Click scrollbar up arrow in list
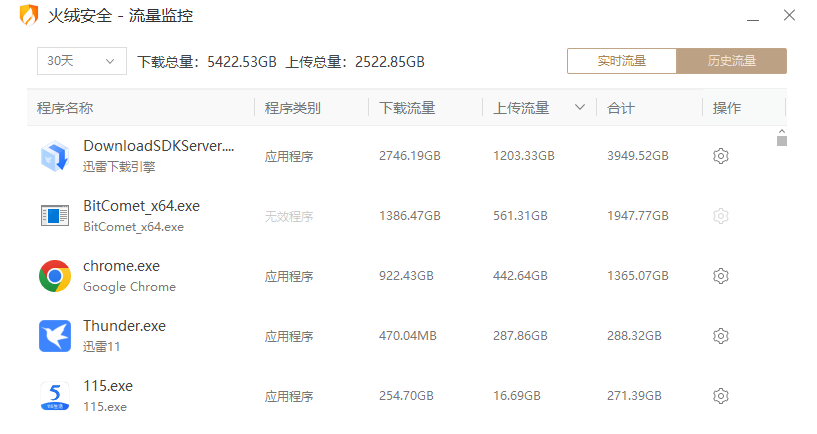The image size is (817, 434). [x=782, y=132]
